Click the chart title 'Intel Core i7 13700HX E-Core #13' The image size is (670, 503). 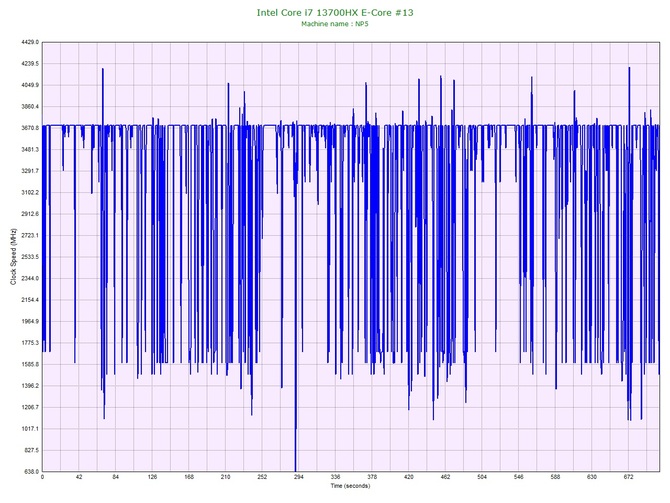pos(335,13)
